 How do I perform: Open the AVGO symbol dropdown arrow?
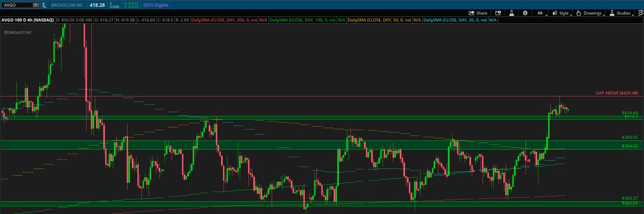click(35, 5)
